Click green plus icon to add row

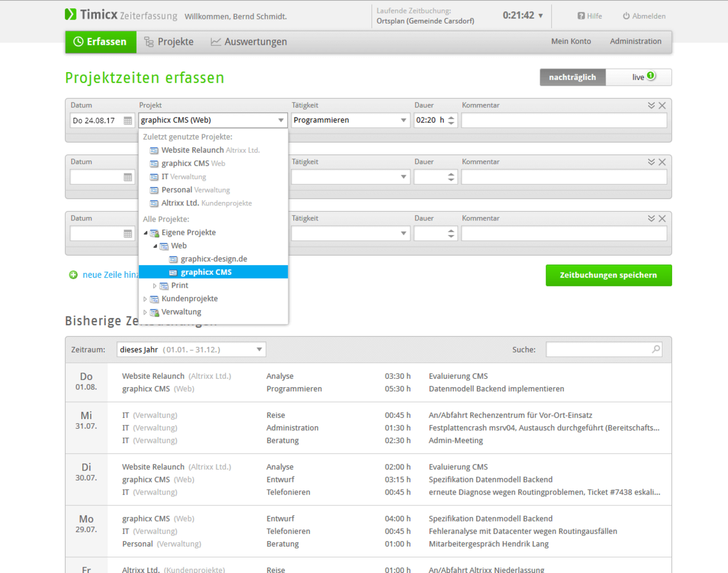pos(73,275)
